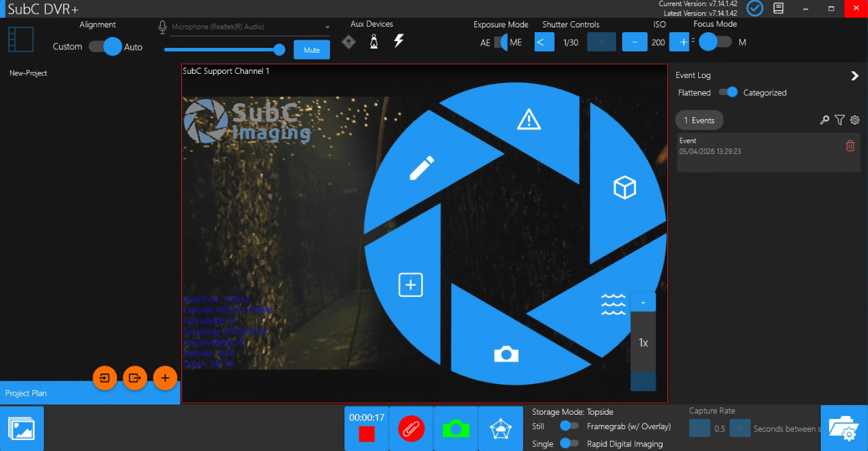Increase capture rate with plus button
This screenshot has height=451, width=868.
[740, 429]
